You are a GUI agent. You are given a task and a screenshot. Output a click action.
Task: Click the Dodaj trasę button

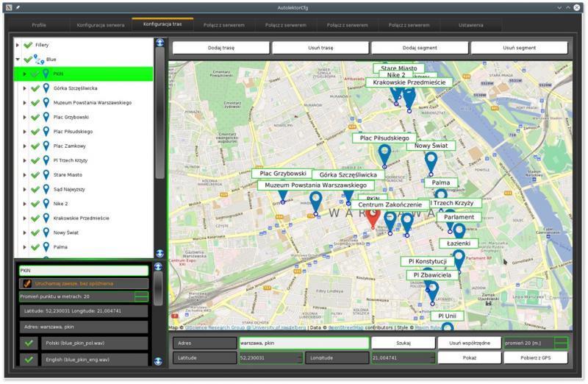pos(221,48)
